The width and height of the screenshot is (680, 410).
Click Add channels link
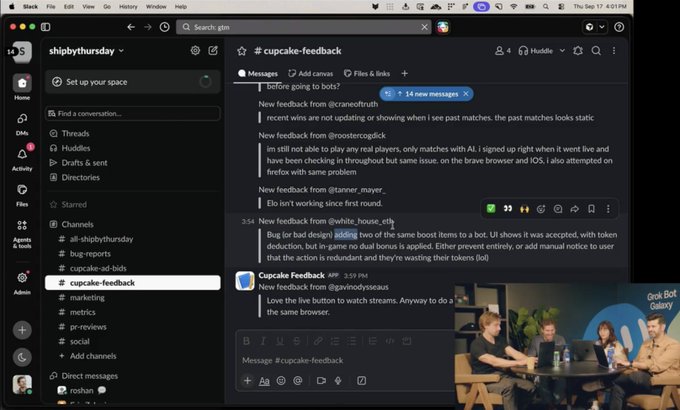[x=93, y=356]
